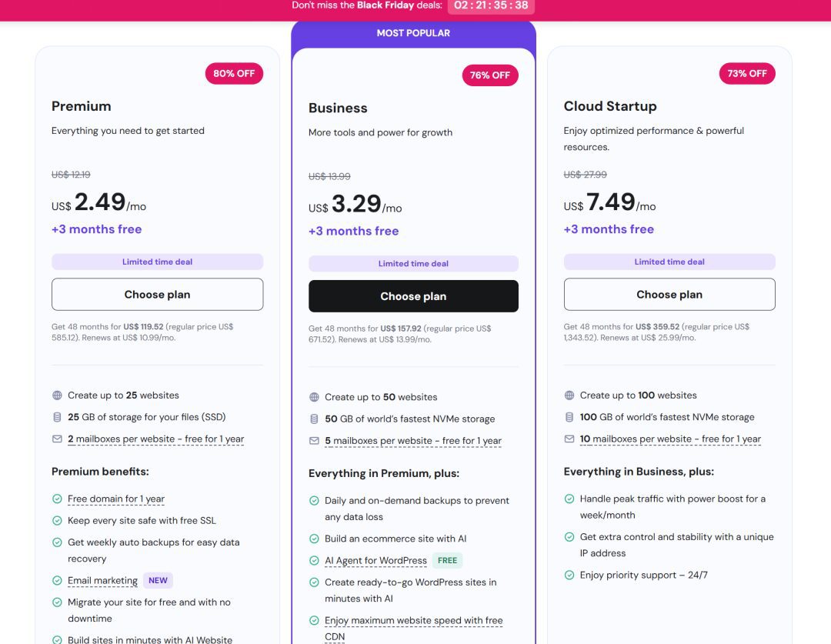Click AI Agent for WordPress link
This screenshot has height=644, width=831.
[x=375, y=561]
